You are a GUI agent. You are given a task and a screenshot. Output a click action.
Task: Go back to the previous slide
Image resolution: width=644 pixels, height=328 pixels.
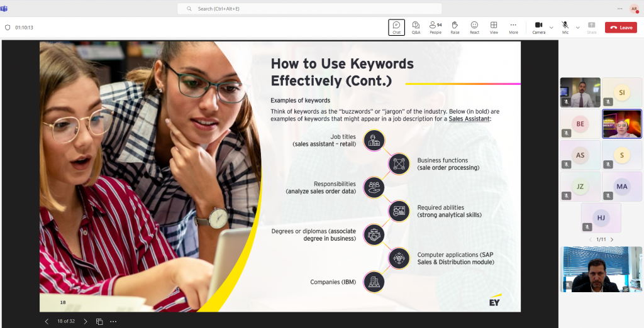[47, 321]
